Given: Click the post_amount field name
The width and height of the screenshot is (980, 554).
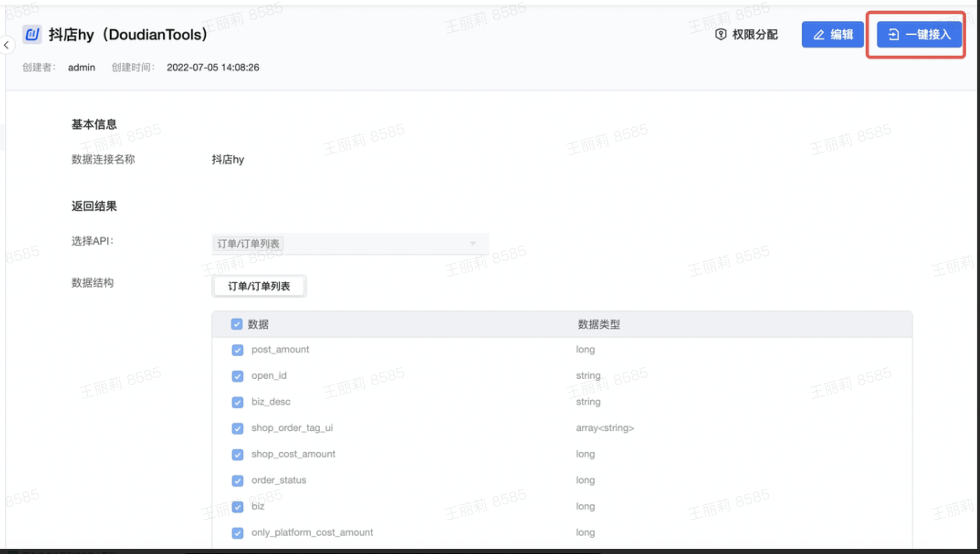Looking at the screenshot, I should tap(280, 349).
